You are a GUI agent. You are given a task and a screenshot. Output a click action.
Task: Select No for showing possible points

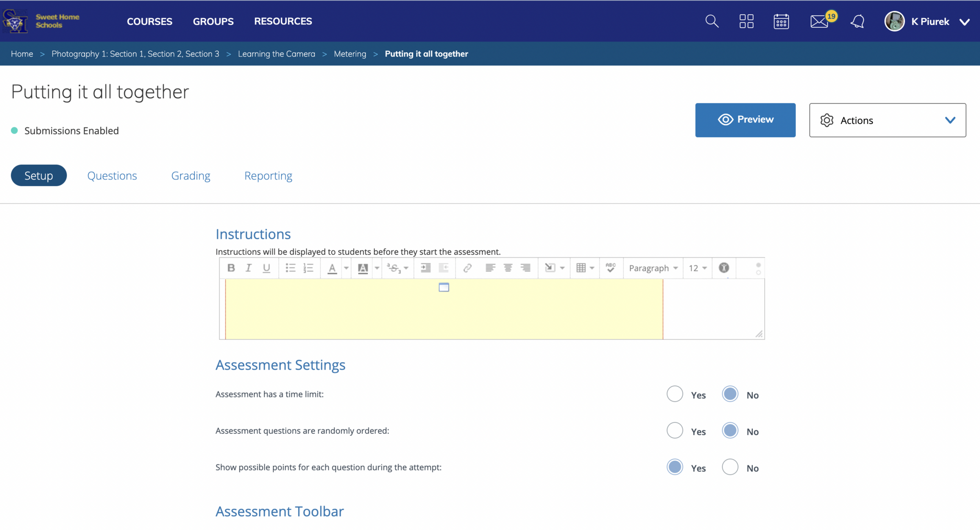(x=730, y=467)
